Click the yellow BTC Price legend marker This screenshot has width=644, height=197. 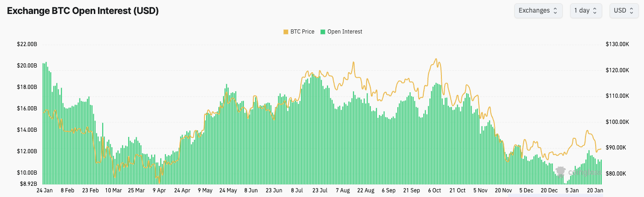tap(285, 32)
